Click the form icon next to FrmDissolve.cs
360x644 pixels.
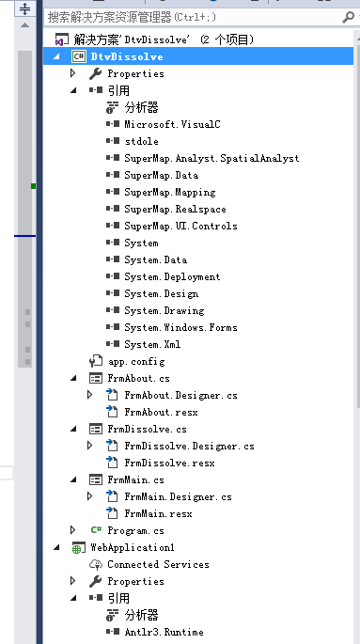coord(95,430)
